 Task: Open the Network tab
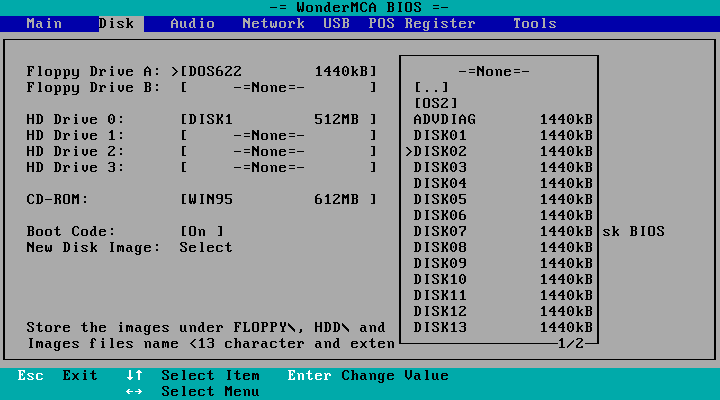273,23
